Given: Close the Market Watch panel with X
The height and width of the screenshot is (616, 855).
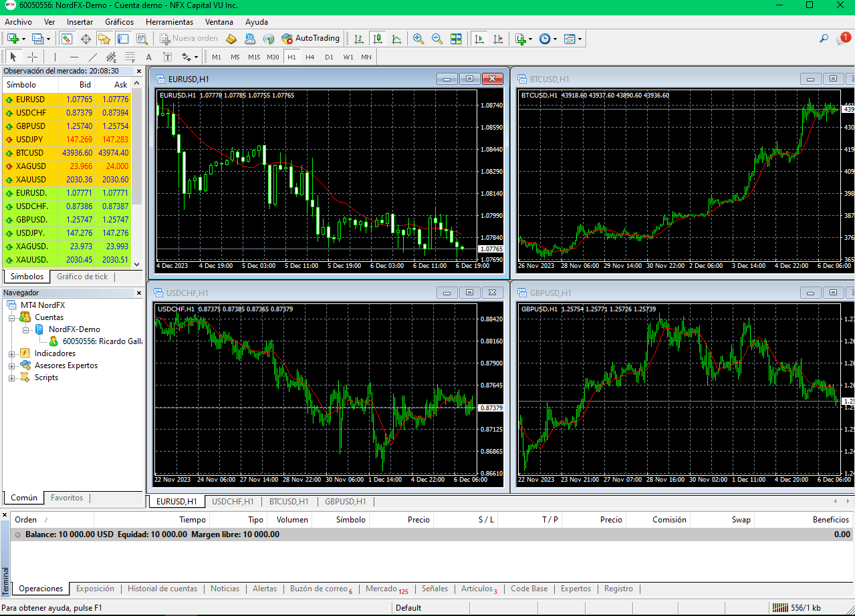Looking at the screenshot, I should (139, 71).
